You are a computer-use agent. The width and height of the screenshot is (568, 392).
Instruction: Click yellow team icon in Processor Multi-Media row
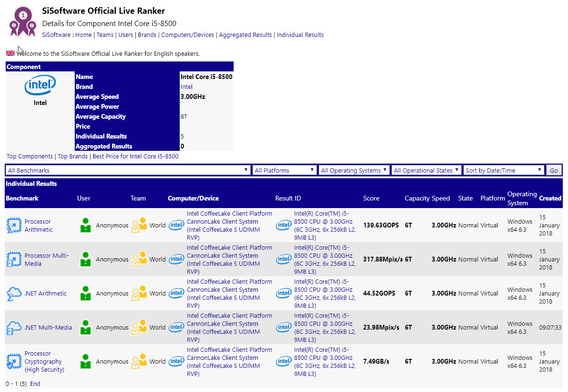(x=139, y=259)
